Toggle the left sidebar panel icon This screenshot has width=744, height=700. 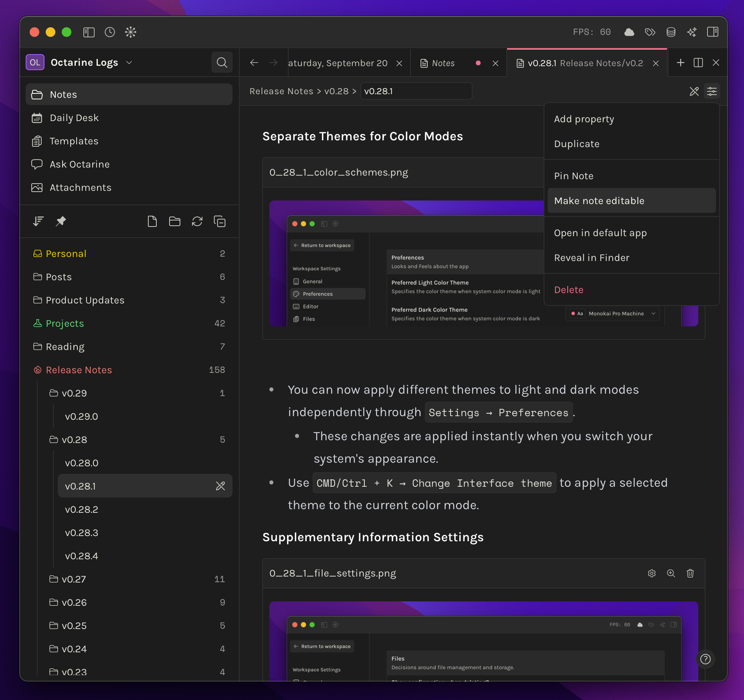click(x=89, y=32)
